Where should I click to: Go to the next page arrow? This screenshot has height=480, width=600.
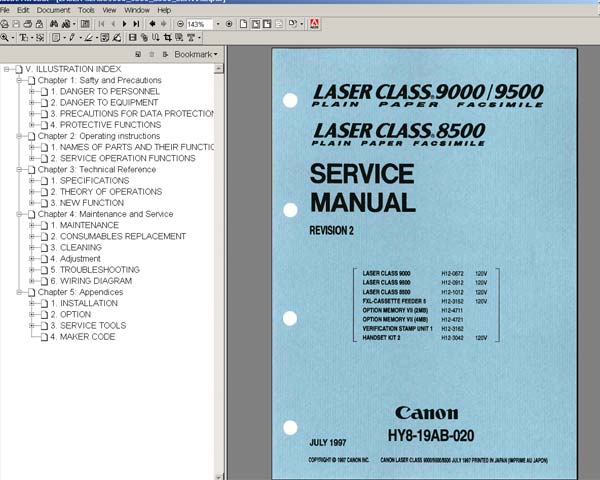pos(124,24)
